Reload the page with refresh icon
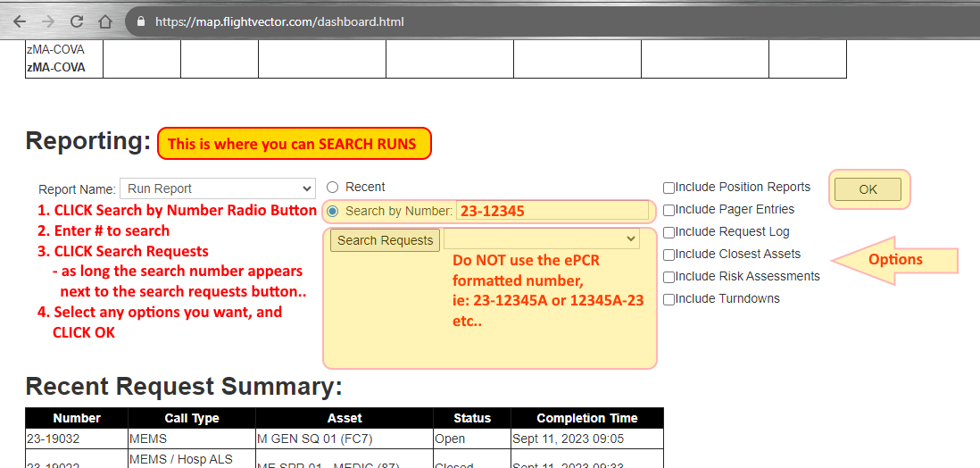 77,21
